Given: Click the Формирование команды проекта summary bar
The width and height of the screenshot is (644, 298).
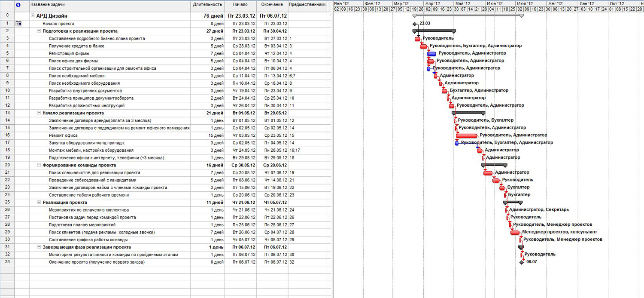Looking at the screenshot, I should pyautogui.click(x=494, y=165).
